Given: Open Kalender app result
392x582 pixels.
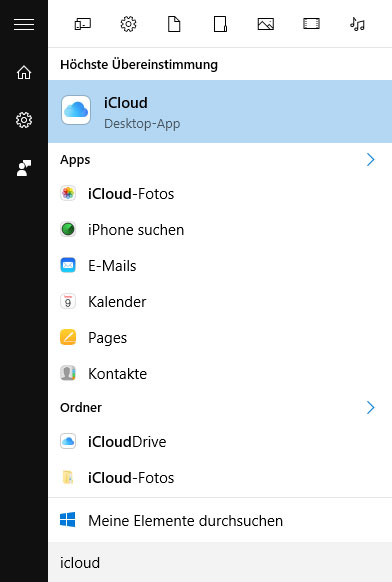Looking at the screenshot, I should tap(220, 302).
